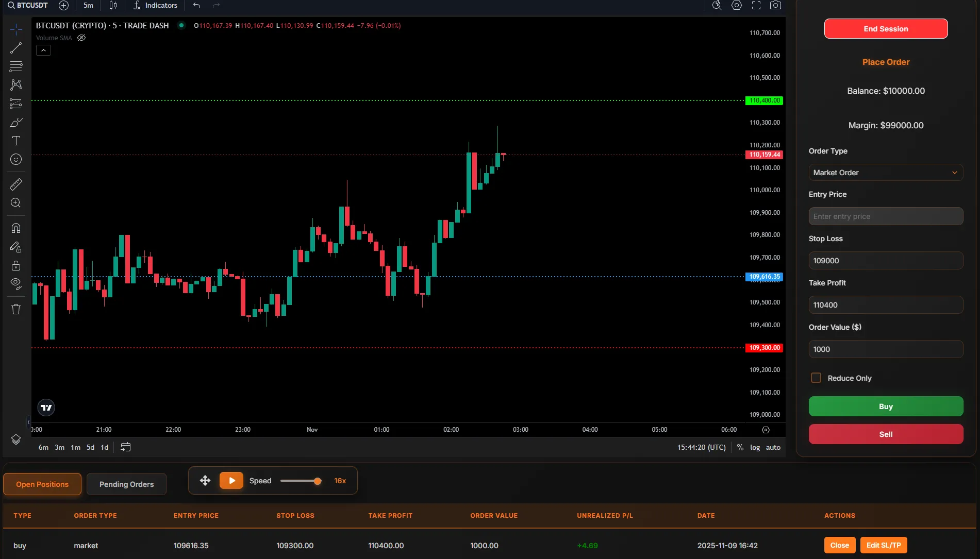This screenshot has width=980, height=559.
Task: Toggle Volume SMA indicator visibility
Action: (x=81, y=38)
